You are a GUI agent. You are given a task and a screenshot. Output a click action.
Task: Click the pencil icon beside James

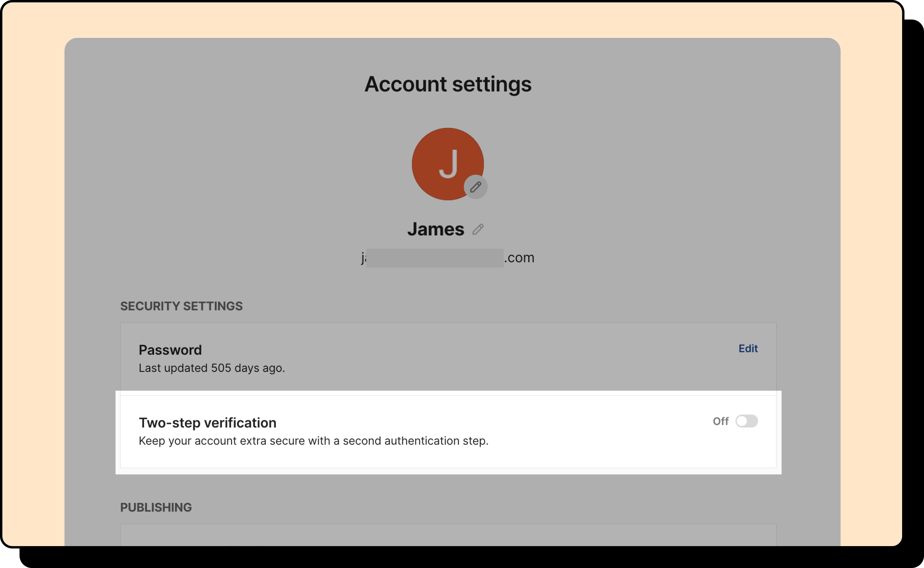coord(478,229)
